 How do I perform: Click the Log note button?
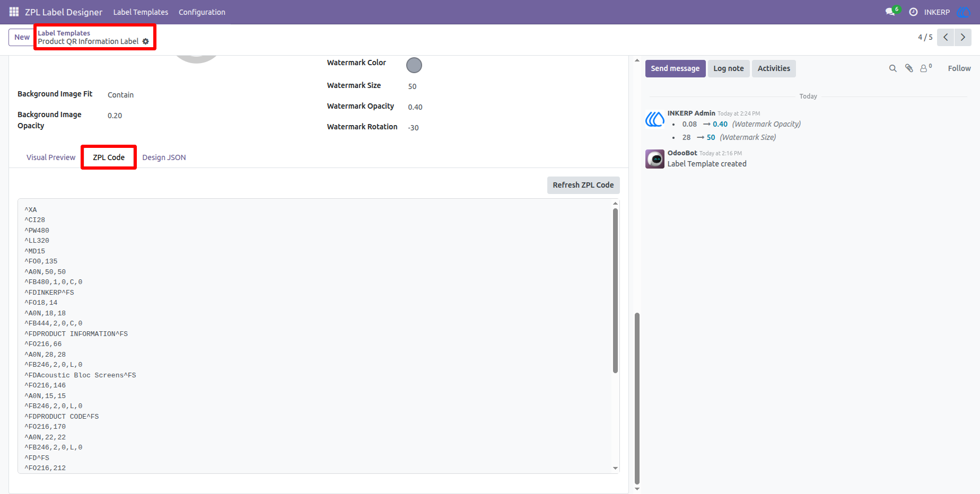click(729, 68)
